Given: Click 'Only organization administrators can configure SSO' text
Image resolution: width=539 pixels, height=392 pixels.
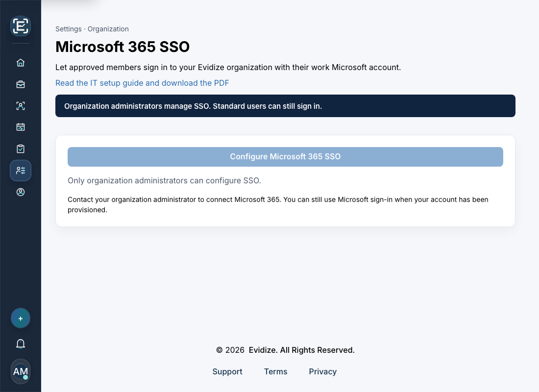Looking at the screenshot, I should click(x=164, y=180).
